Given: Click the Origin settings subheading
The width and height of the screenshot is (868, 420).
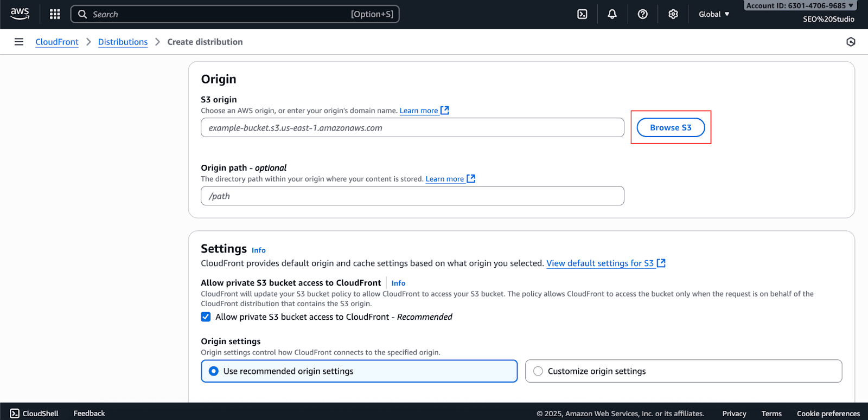Looking at the screenshot, I should click(x=231, y=341).
